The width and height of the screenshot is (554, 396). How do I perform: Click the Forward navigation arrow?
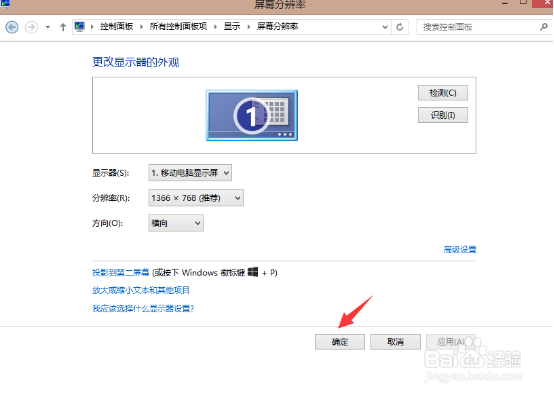[31, 27]
